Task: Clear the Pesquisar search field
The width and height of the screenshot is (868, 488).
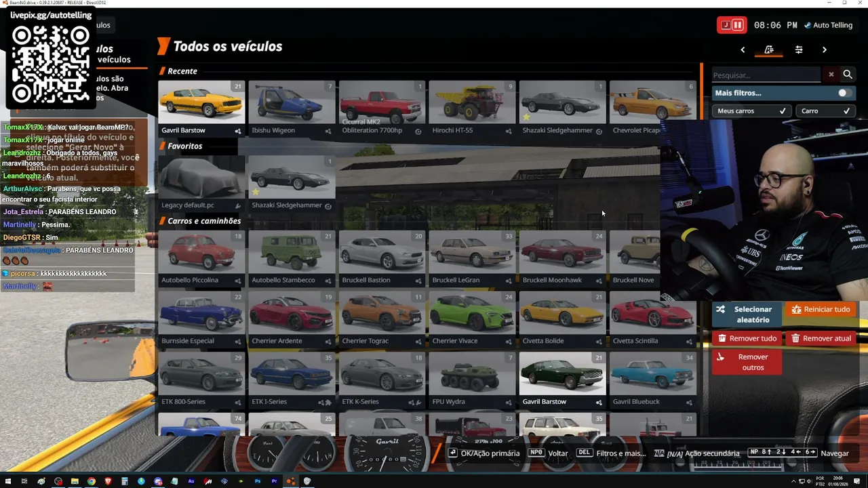Action: pyautogui.click(x=831, y=75)
